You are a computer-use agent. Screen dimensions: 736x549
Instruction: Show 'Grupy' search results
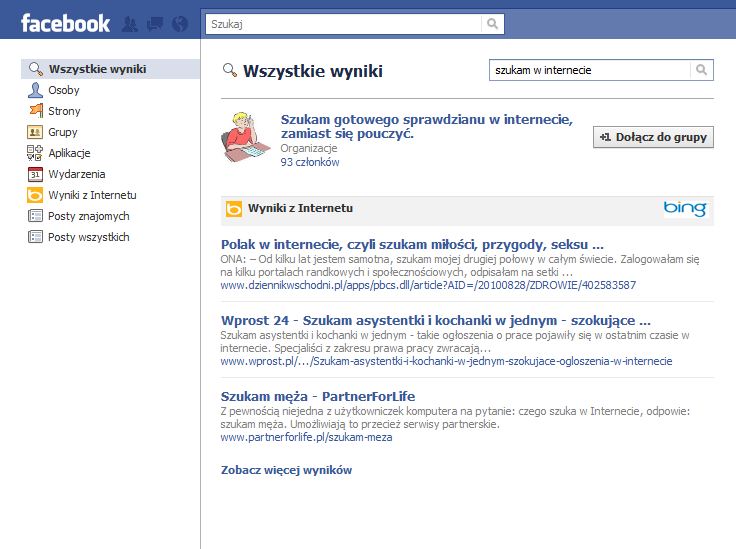coord(62,132)
